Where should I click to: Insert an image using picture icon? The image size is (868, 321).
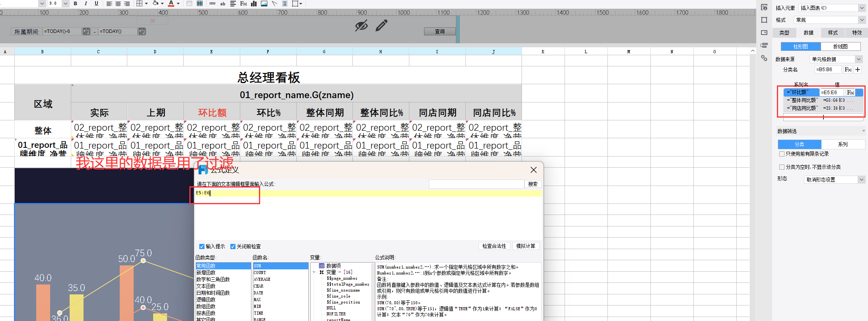(x=264, y=4)
